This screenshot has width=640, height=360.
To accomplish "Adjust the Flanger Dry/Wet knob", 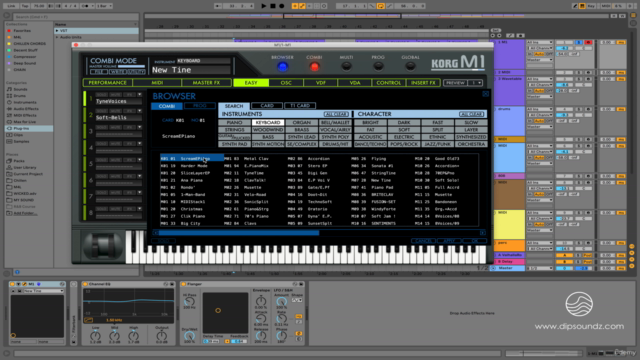I will click(189, 336).
